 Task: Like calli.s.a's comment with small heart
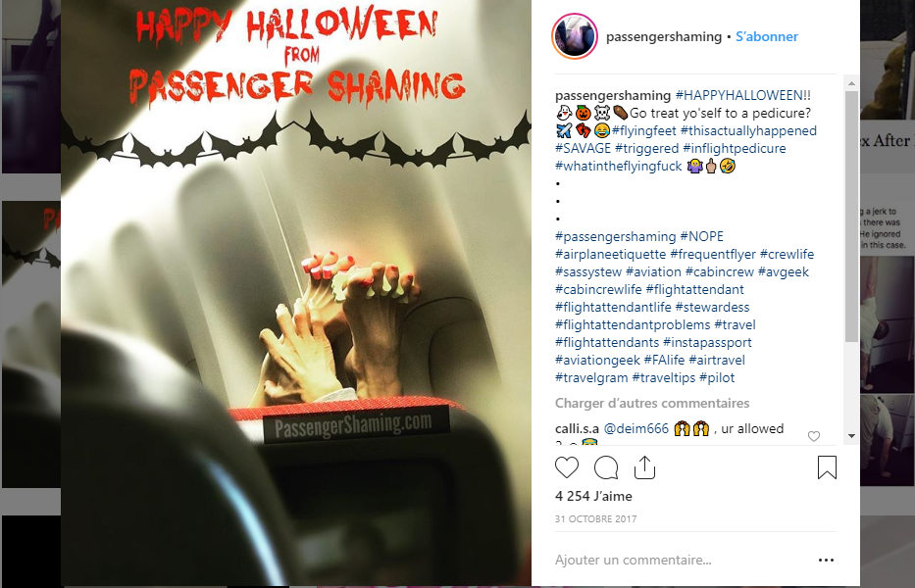tap(813, 436)
